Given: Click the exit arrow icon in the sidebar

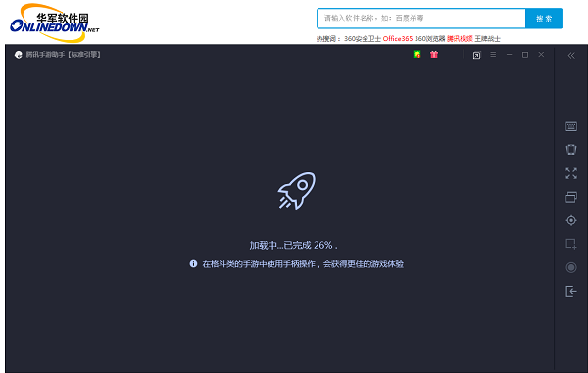Looking at the screenshot, I should click(571, 291).
